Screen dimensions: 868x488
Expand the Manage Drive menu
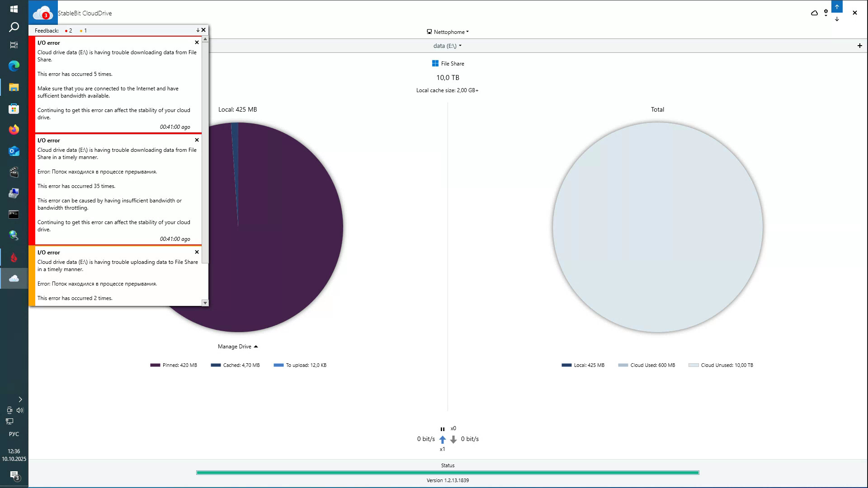pyautogui.click(x=237, y=347)
